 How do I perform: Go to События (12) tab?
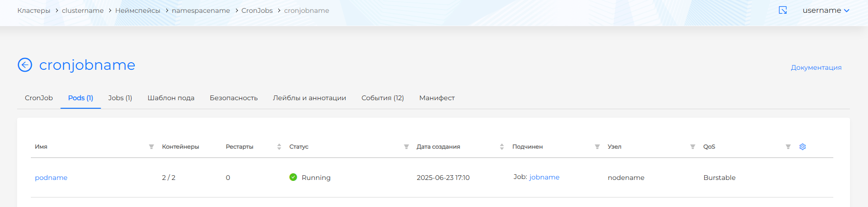coord(382,98)
